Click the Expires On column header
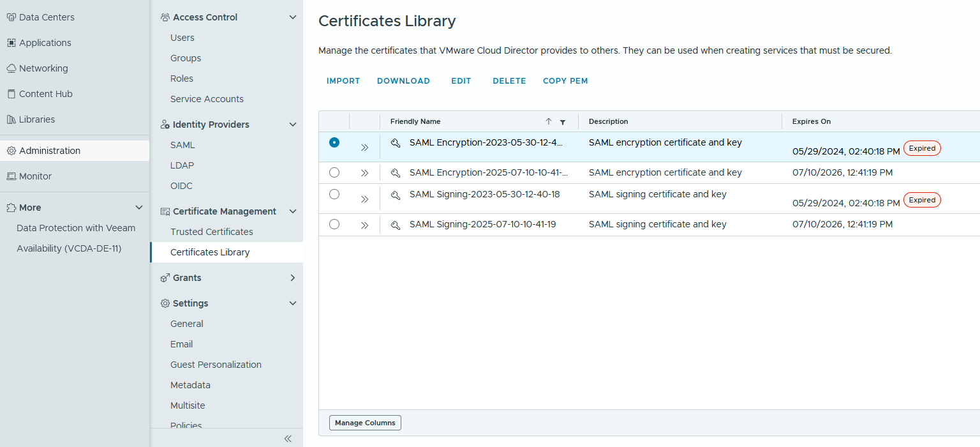Viewport: 980px width, 447px height. point(812,121)
